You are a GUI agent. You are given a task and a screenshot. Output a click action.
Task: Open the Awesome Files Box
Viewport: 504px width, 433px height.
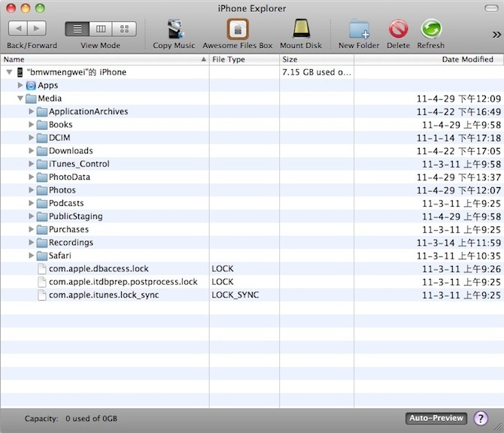[238, 29]
